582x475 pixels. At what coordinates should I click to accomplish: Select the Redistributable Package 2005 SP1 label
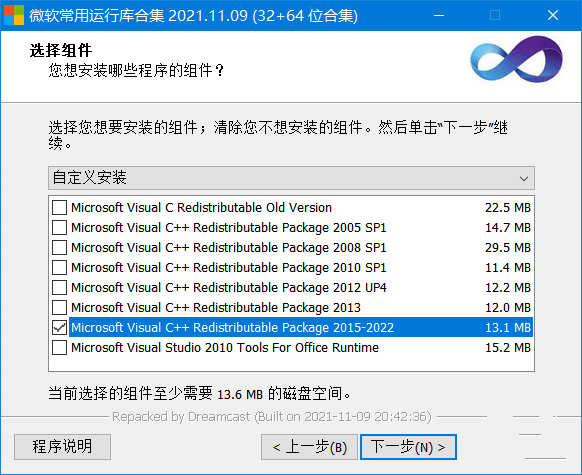(x=229, y=227)
